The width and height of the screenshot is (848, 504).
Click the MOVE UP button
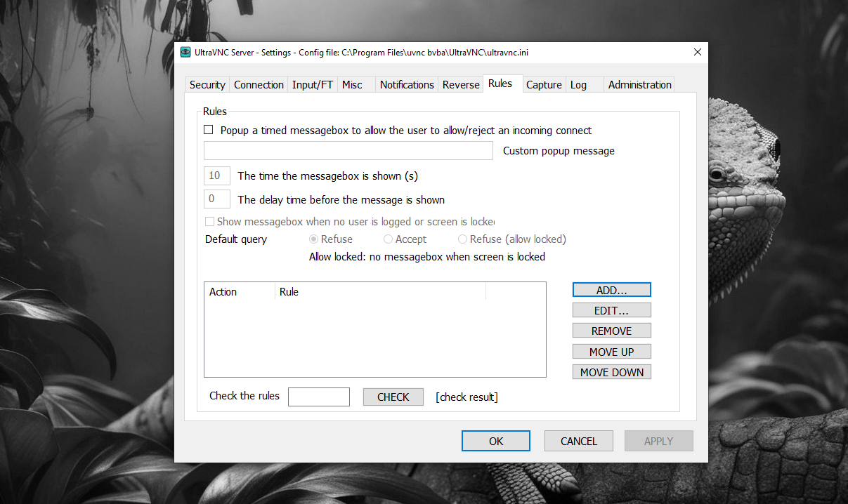coord(612,352)
